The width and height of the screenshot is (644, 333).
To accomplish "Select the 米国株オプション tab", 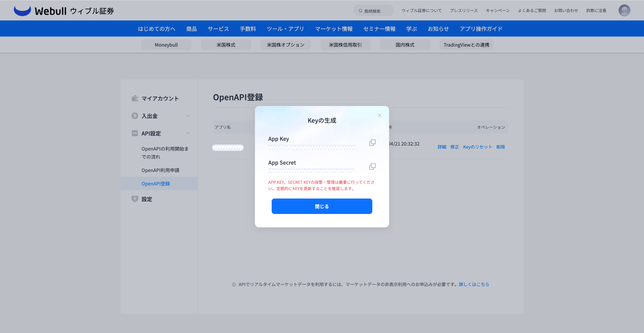I will coord(286,45).
